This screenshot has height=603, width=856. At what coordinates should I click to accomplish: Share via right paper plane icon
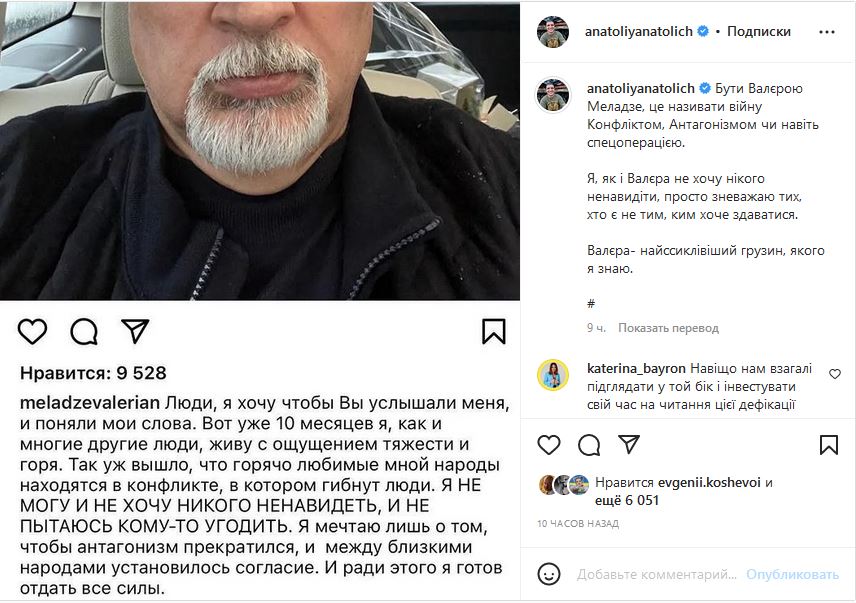tap(629, 444)
